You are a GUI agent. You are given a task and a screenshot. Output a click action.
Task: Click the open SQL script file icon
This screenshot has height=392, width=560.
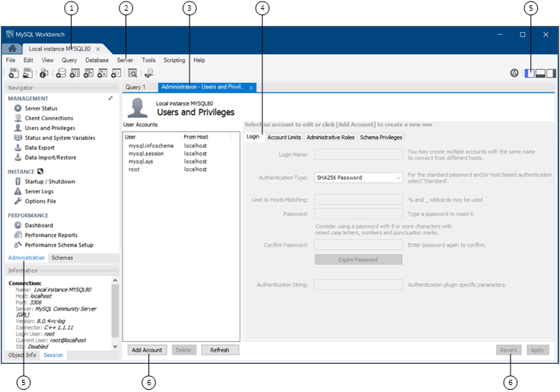coord(27,73)
